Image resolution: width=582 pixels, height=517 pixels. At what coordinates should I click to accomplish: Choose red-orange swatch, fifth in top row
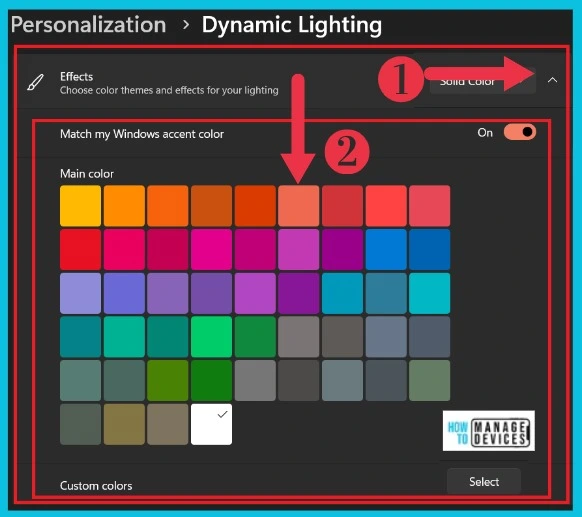click(255, 206)
